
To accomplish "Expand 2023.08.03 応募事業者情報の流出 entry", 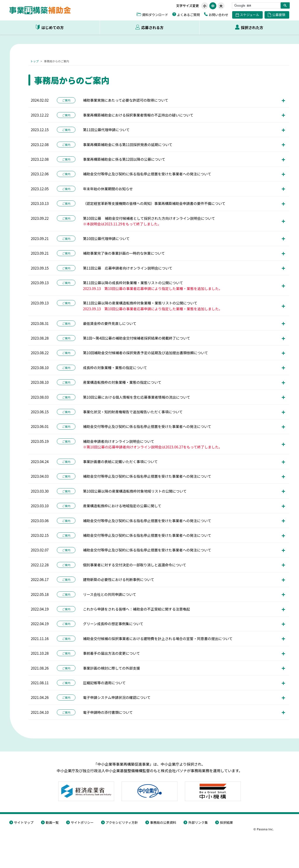I will (283, 398).
